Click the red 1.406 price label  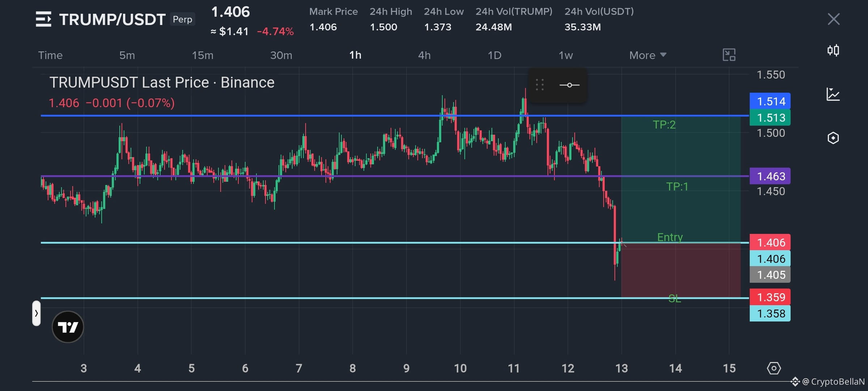click(x=770, y=243)
